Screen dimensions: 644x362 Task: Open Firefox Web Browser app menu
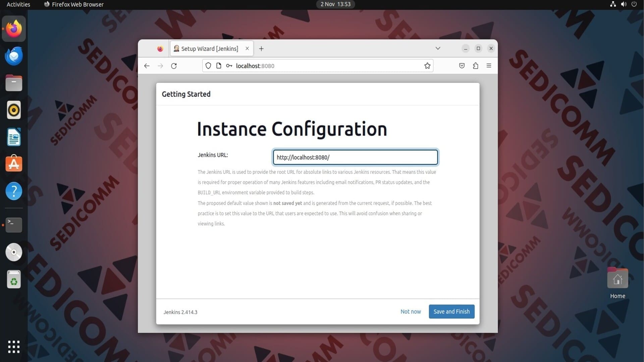pos(74,4)
